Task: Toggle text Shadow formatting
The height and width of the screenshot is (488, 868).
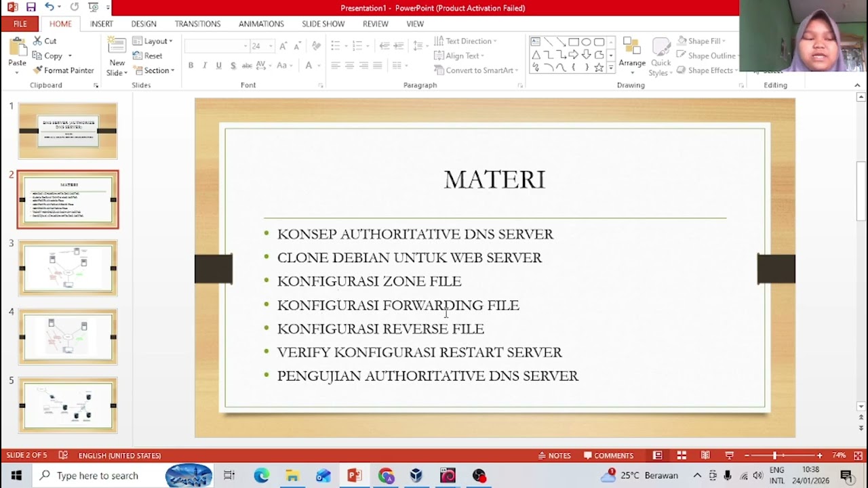Action: click(233, 66)
